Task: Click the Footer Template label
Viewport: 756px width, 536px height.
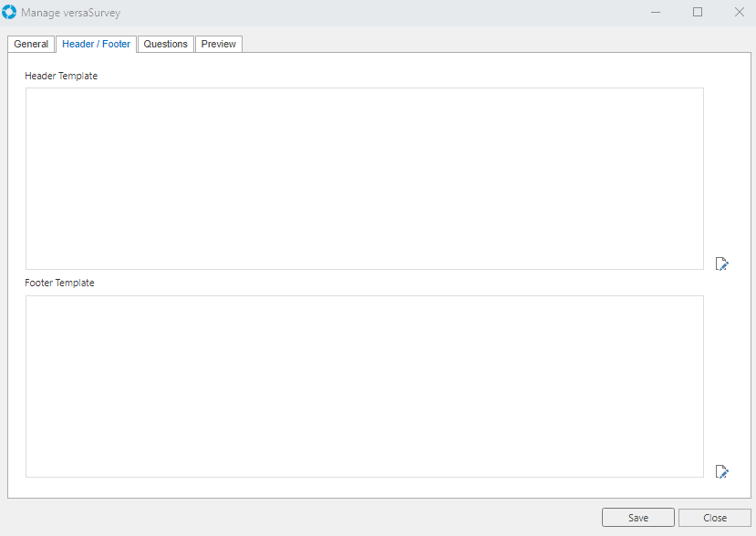Action: coord(59,283)
